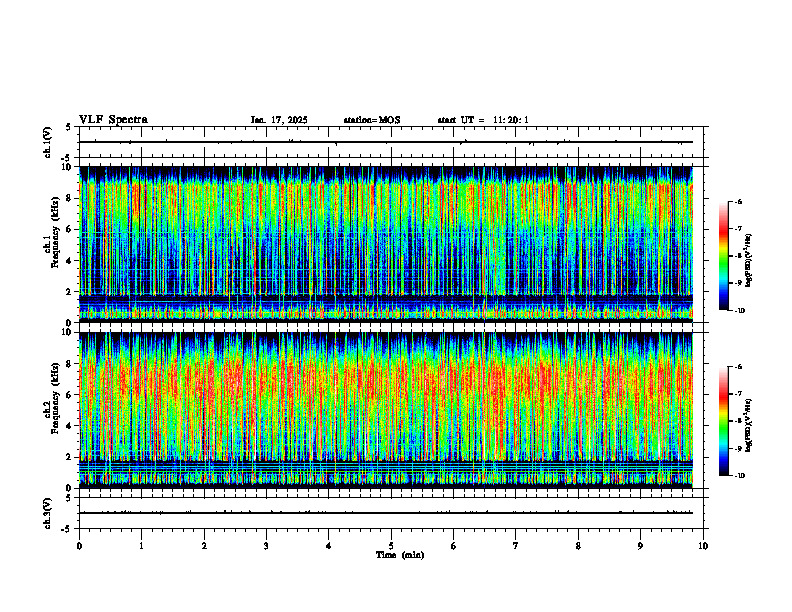Click the time-axis tick label "6"

[x=454, y=546]
